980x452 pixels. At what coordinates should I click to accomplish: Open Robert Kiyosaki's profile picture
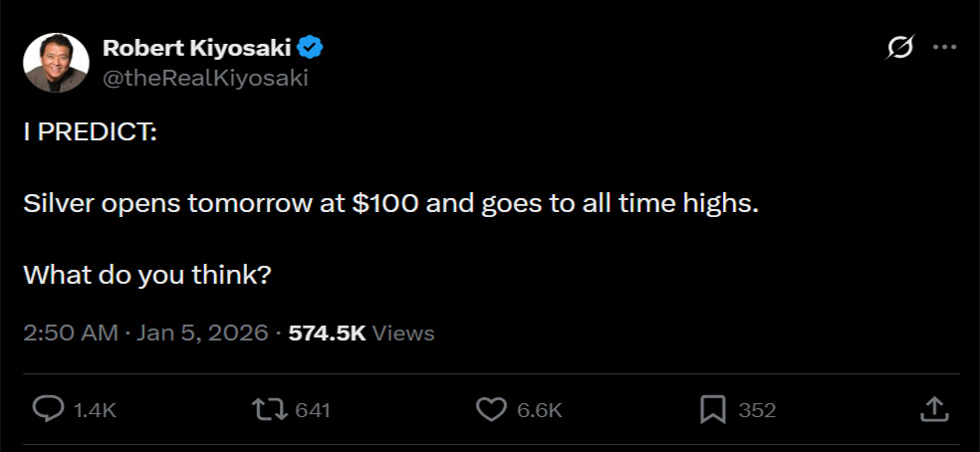tap(56, 62)
